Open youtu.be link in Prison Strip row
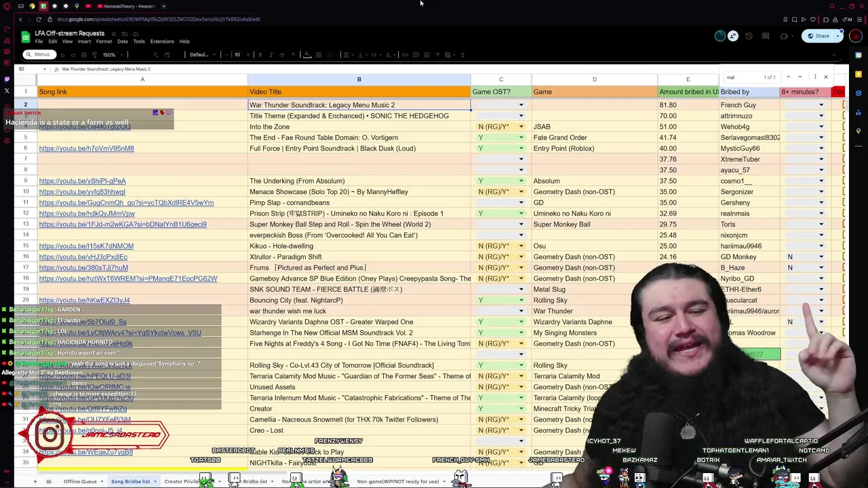Image resolution: width=868 pixels, height=488 pixels. (87, 213)
